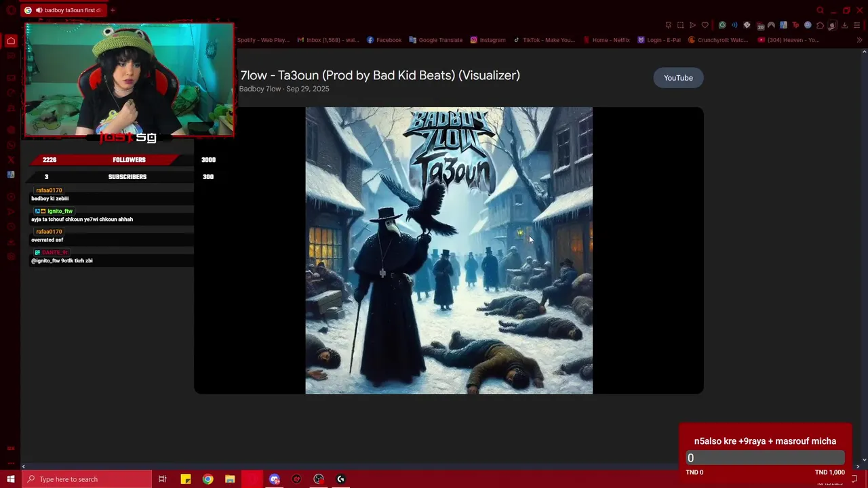Open Task View on the taskbar
The height and width of the screenshot is (488, 868).
163,479
